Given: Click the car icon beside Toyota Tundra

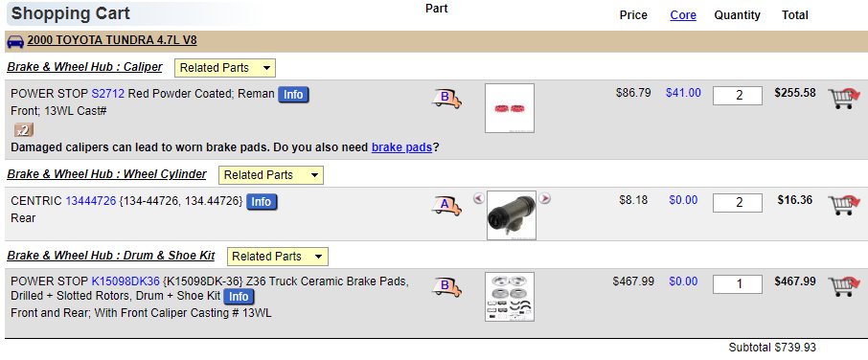Looking at the screenshot, I should pos(15,41).
